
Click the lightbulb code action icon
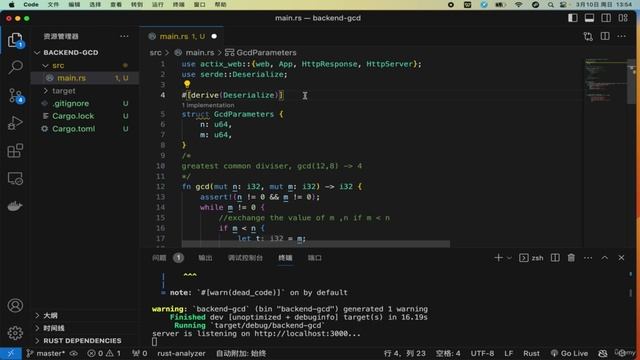coord(187,84)
